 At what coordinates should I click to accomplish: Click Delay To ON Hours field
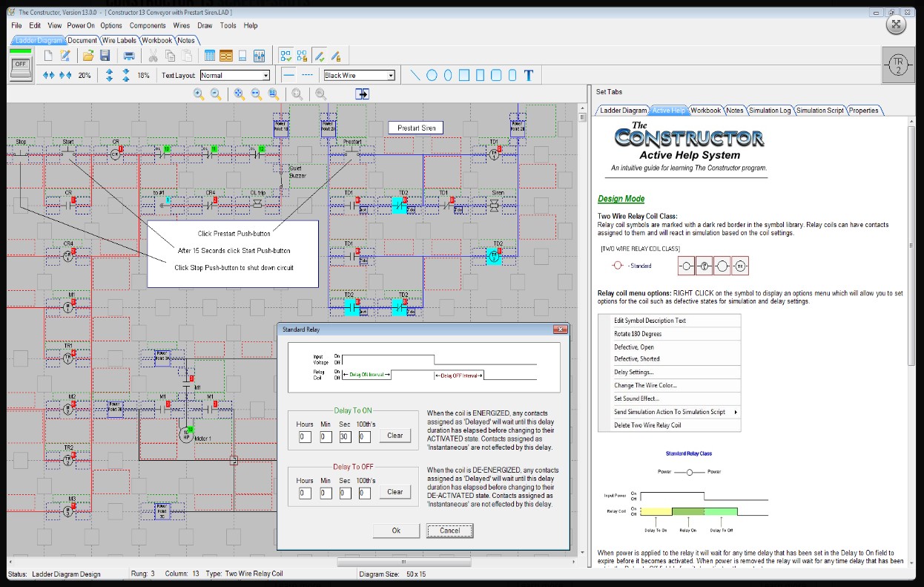tap(305, 437)
